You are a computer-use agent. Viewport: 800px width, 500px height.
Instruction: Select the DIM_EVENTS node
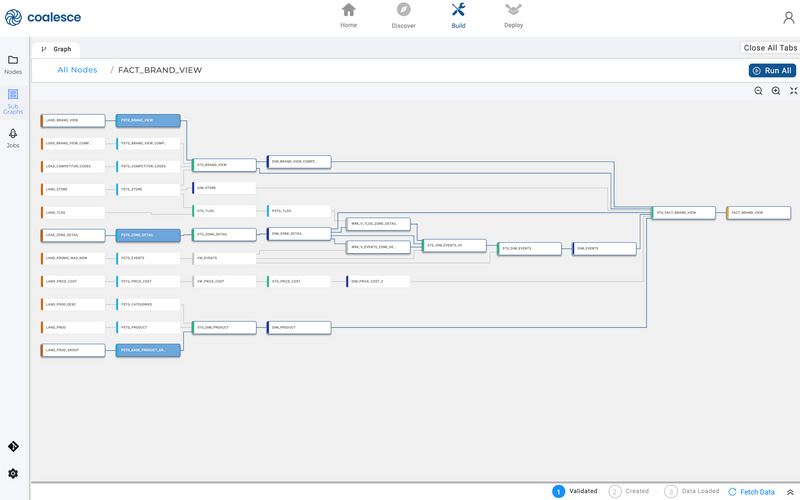(605, 249)
